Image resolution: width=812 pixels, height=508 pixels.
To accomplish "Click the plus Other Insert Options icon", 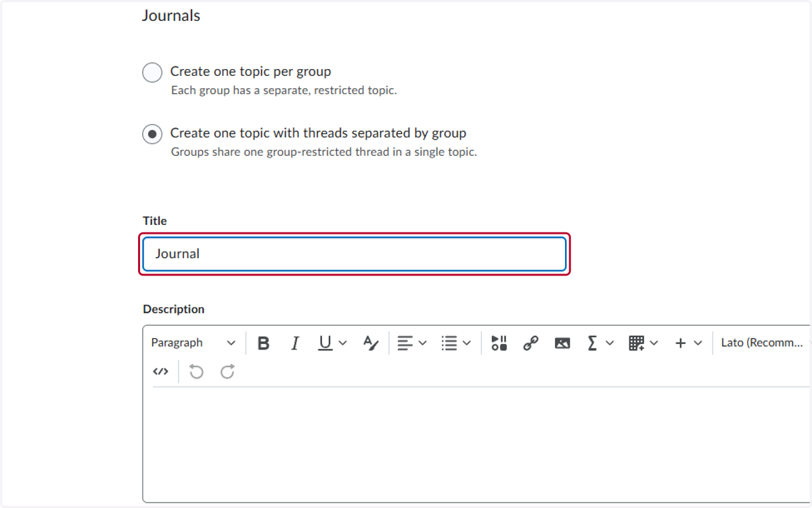I will (x=681, y=343).
